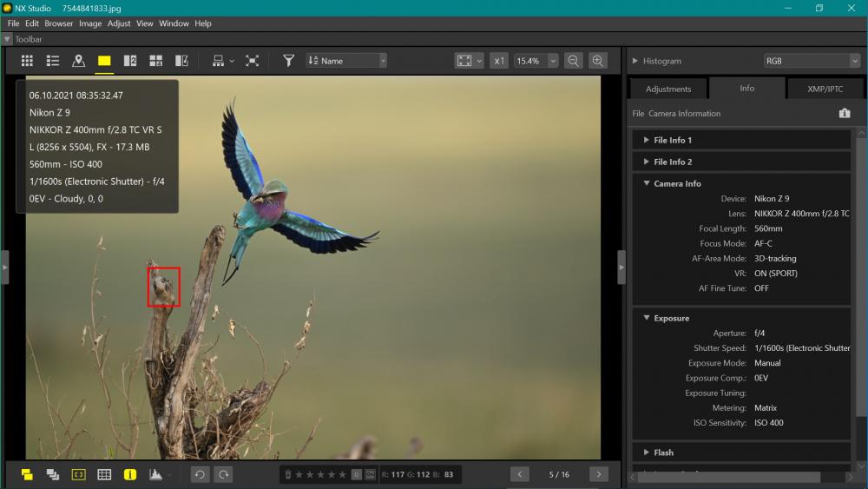This screenshot has height=489, width=868.
Task: Toggle image info overlay
Action: (x=130, y=474)
